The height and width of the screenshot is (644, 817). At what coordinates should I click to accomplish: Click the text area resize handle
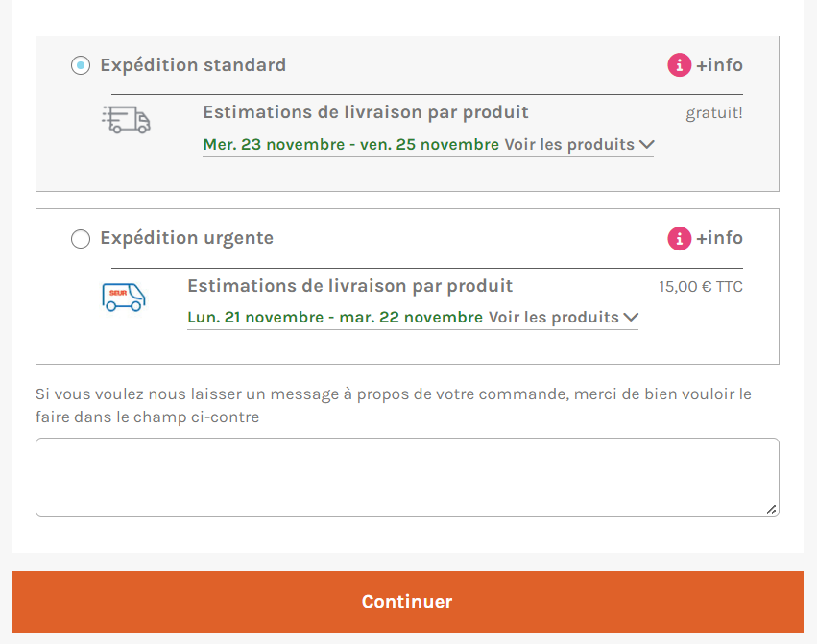coord(771,510)
